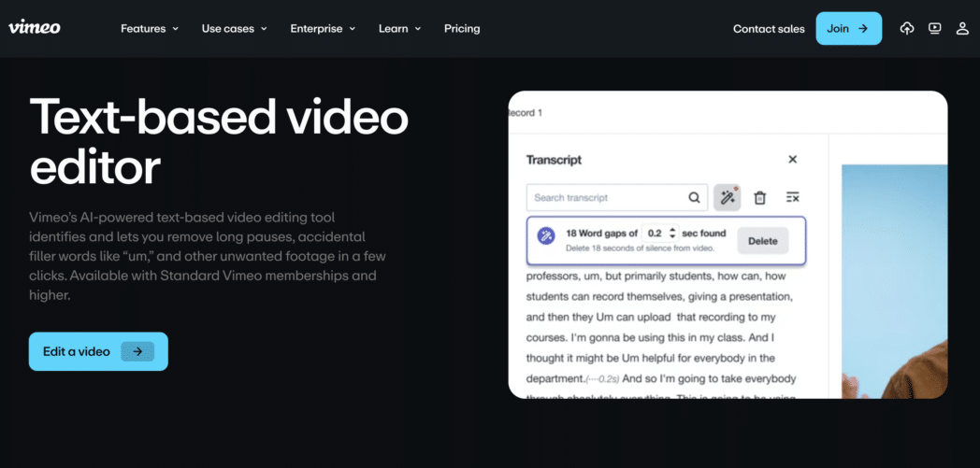Expand the Features menu

click(x=150, y=28)
